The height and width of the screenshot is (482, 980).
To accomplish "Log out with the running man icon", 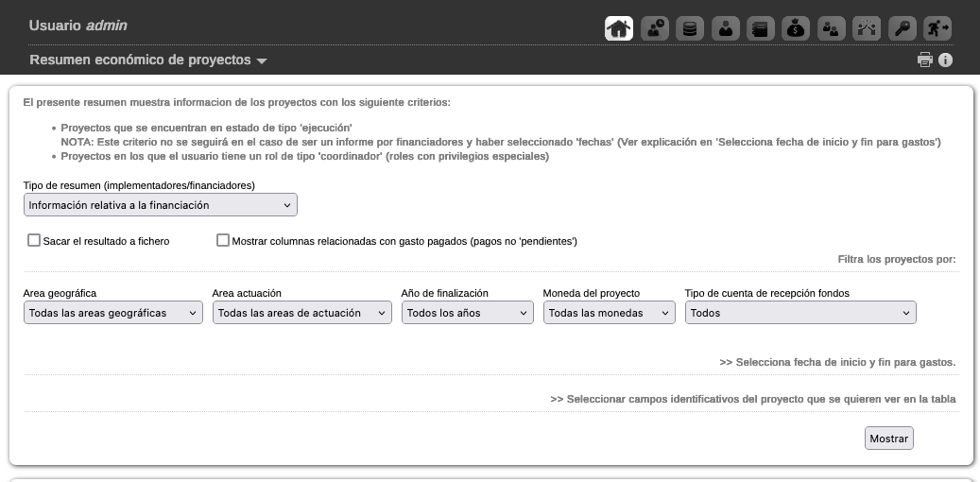I will click(937, 28).
